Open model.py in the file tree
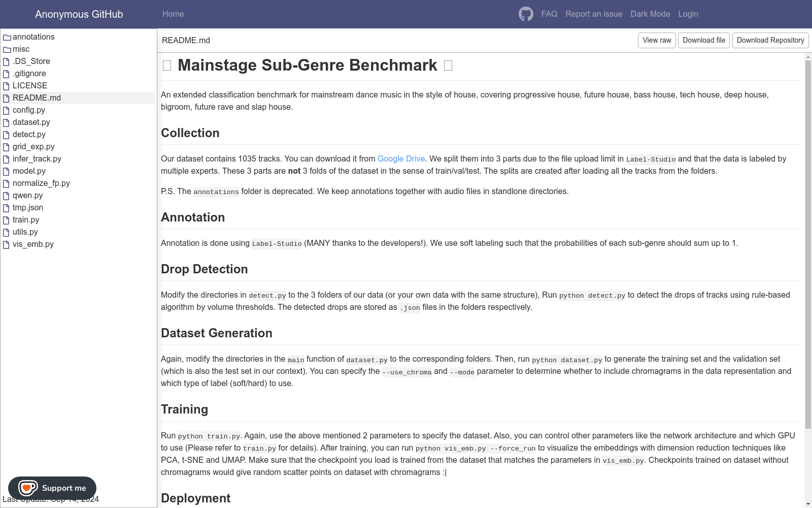 click(29, 171)
